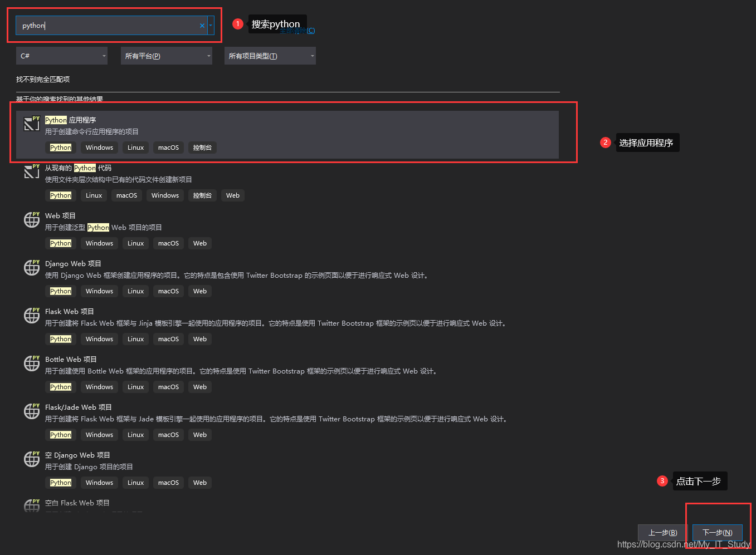Screen dimensions: 756x555
Task: Select 从现有的 Python 代码 template title
Action: coord(78,168)
